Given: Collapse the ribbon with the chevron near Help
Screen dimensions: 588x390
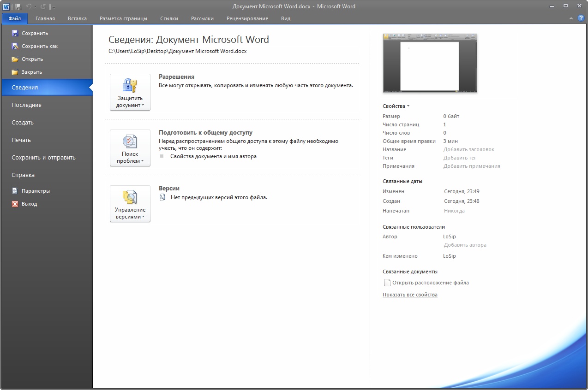Looking at the screenshot, I should pos(572,18).
